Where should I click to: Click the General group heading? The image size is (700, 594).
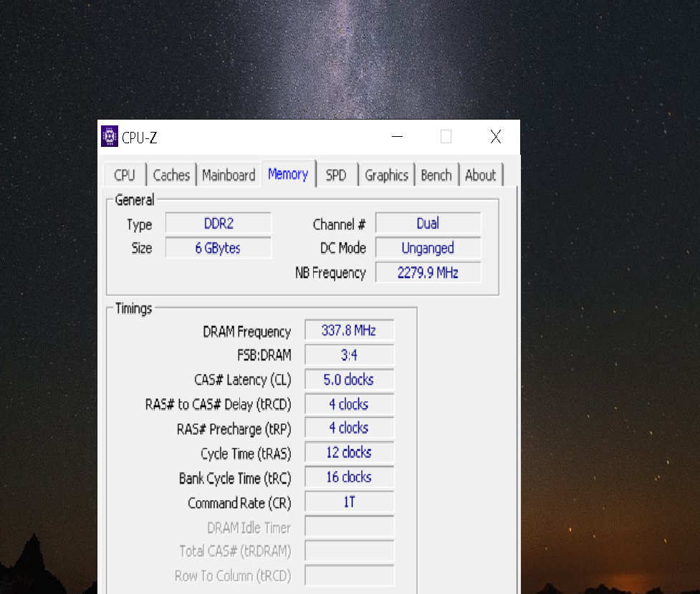click(x=135, y=200)
